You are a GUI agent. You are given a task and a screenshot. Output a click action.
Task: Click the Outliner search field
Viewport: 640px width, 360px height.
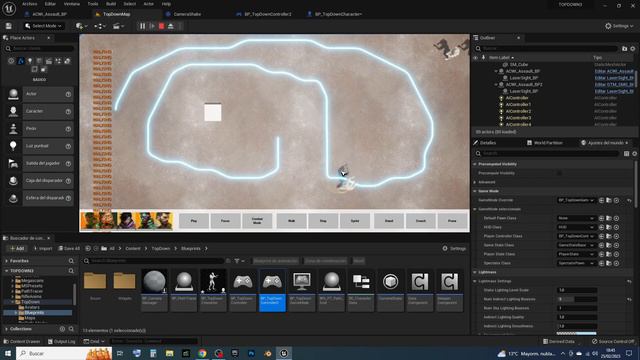click(x=547, y=49)
